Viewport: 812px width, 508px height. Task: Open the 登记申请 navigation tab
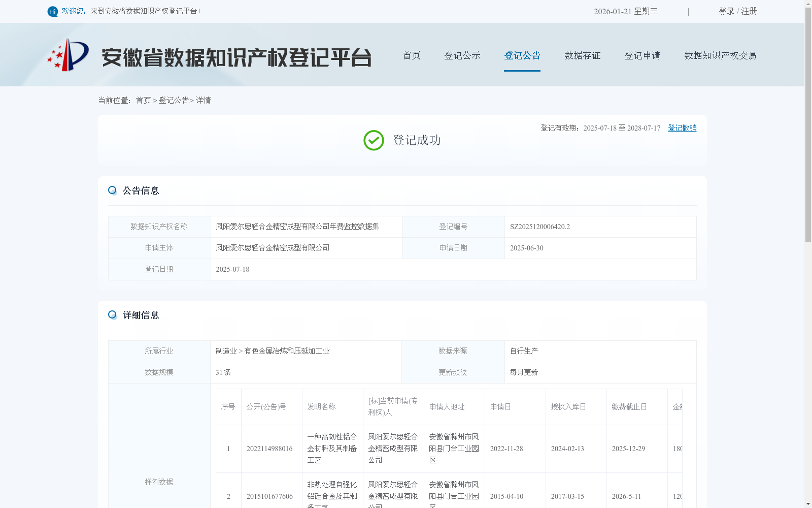coord(642,55)
